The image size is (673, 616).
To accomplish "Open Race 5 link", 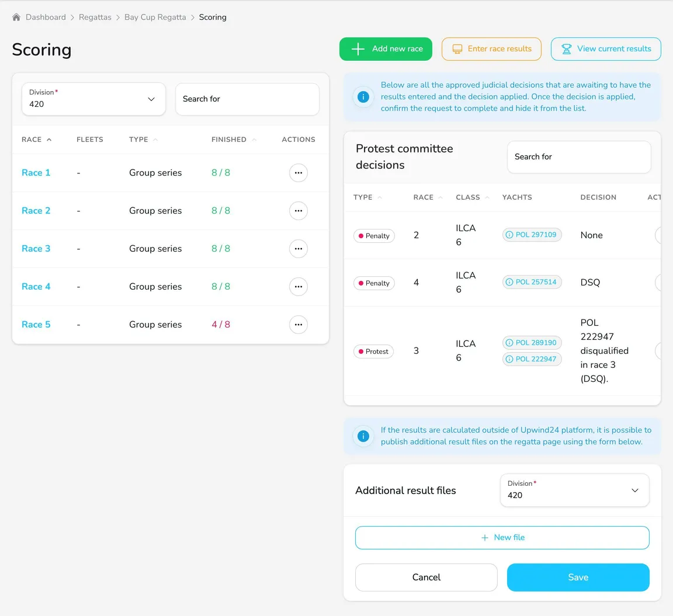I will [x=36, y=325].
